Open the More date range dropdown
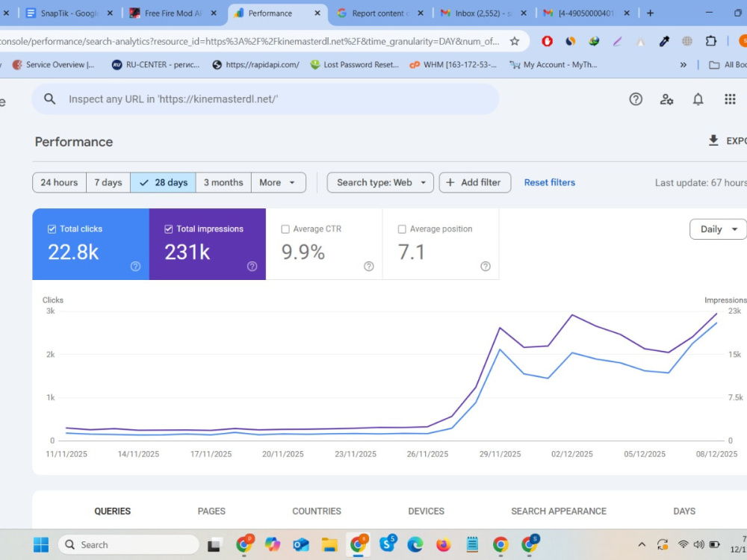Image resolution: width=747 pixels, height=560 pixels. coord(278,182)
